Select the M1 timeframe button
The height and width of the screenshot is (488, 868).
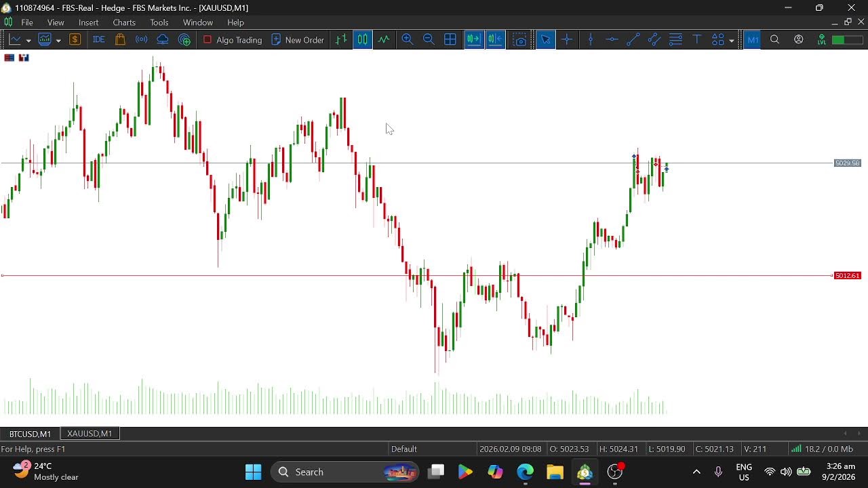point(753,40)
